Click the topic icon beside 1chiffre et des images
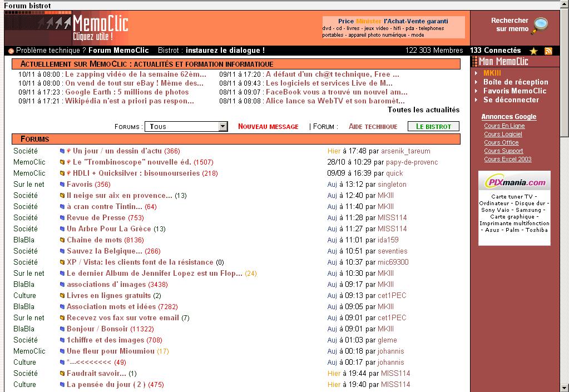This screenshot has width=569, height=392. point(62,340)
